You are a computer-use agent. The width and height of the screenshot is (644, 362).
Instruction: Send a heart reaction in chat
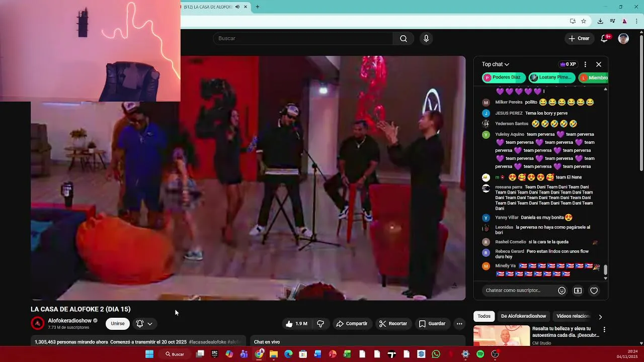594,291
